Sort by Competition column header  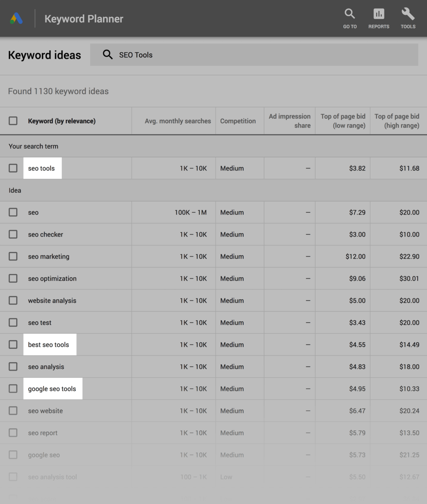[x=238, y=121]
